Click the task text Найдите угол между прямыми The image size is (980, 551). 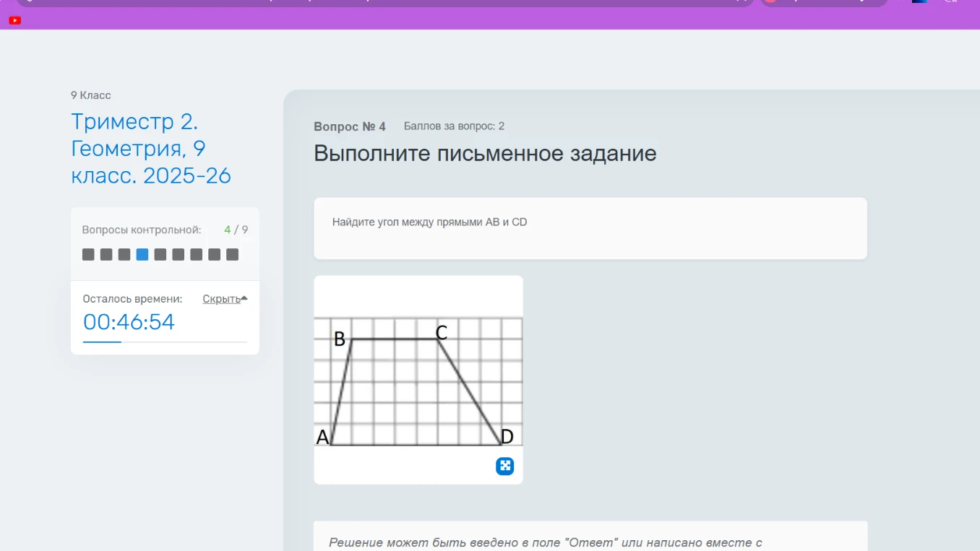(429, 222)
